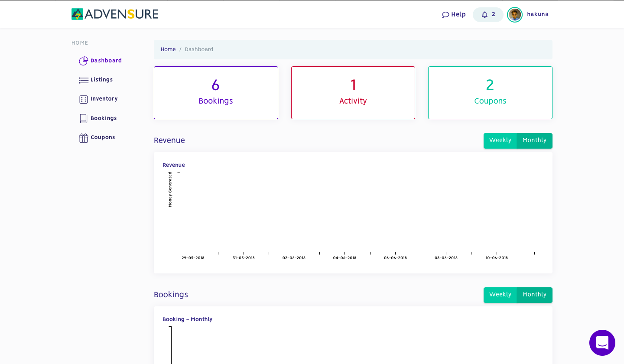The width and height of the screenshot is (624, 364).
Task: Click the Advensure logo
Action: point(115,14)
